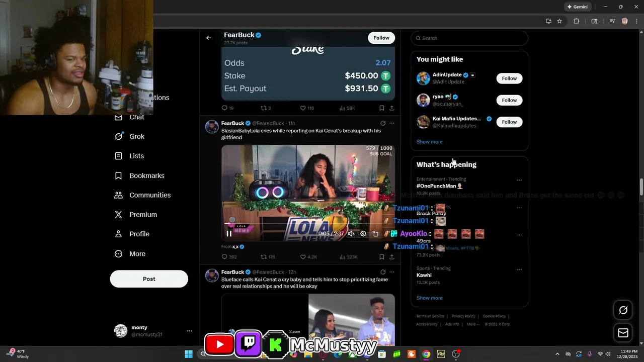Screen dimensions: 644x362
Task: Show more trends under What's happening
Action: tap(429, 298)
